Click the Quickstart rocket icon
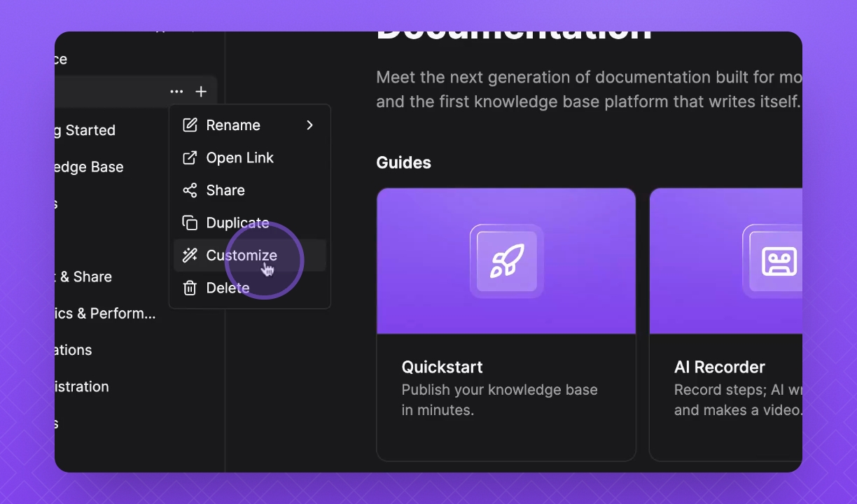 click(x=506, y=261)
